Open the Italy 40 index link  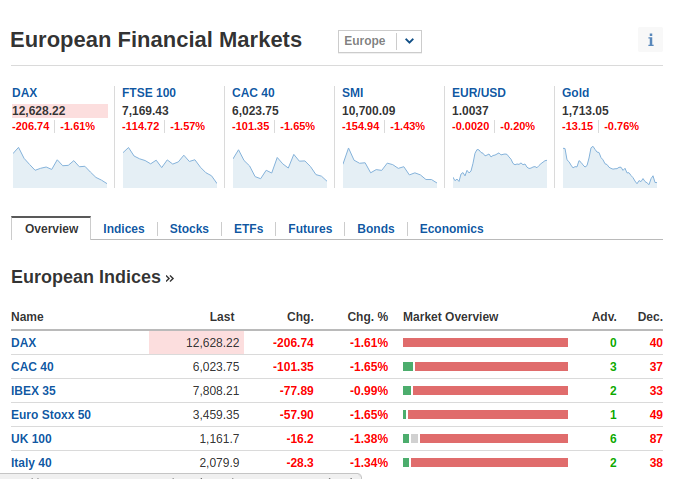[31, 463]
